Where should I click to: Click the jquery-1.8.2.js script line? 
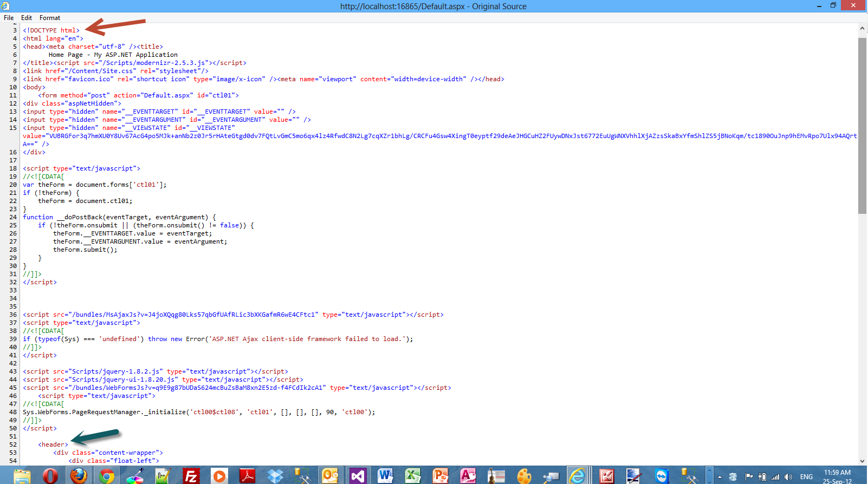pyautogui.click(x=156, y=371)
